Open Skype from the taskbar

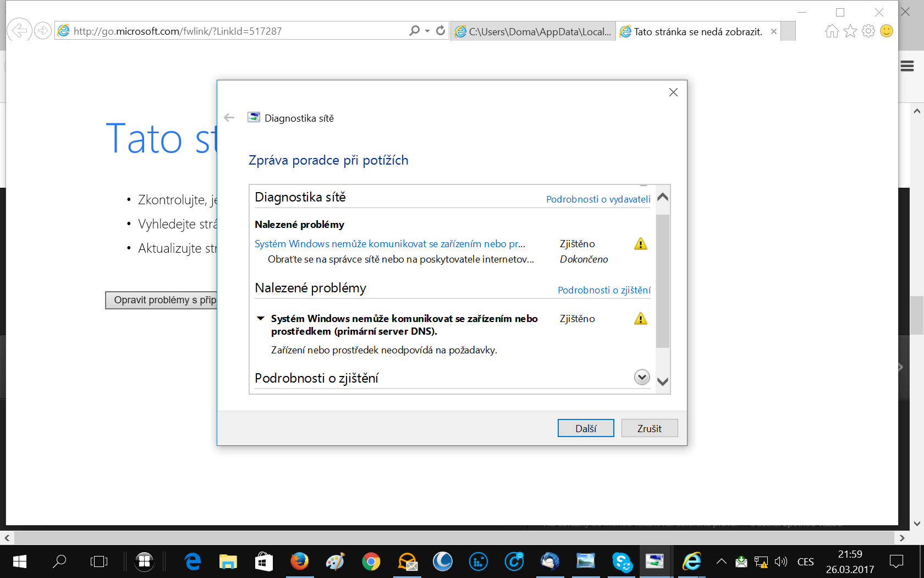[x=622, y=561]
